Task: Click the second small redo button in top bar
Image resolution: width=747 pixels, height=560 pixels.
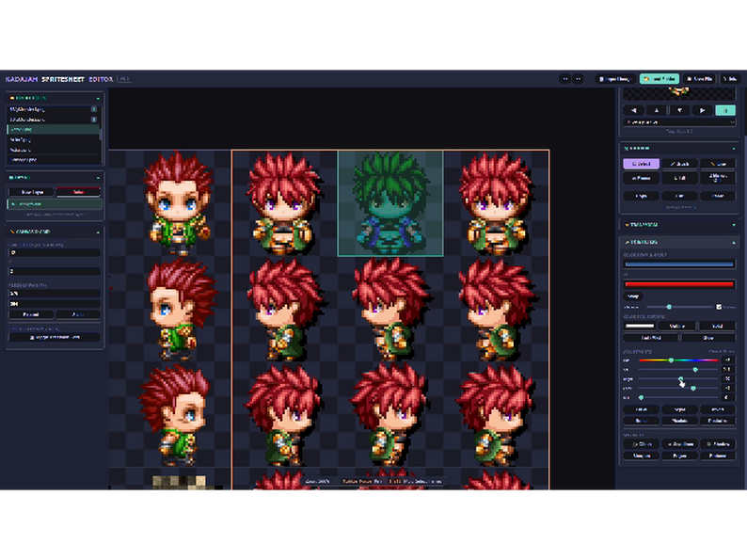Action: pyautogui.click(x=578, y=79)
